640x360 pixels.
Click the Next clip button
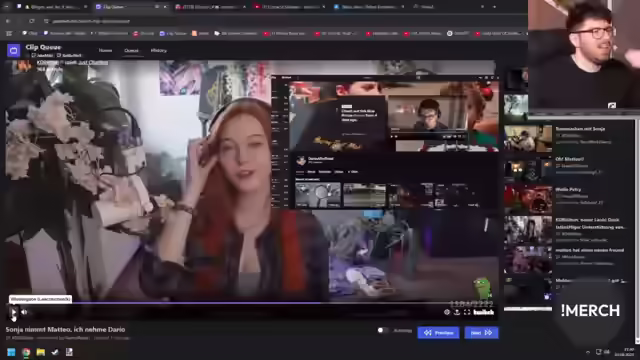(481, 333)
